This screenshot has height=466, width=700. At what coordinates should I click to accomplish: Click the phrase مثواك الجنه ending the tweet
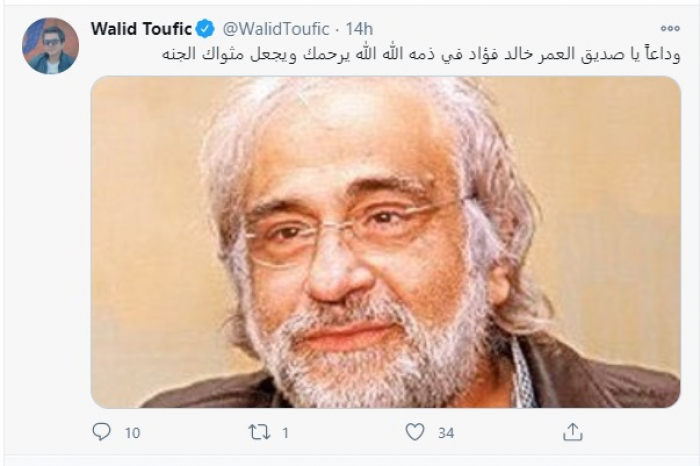click(x=203, y=55)
